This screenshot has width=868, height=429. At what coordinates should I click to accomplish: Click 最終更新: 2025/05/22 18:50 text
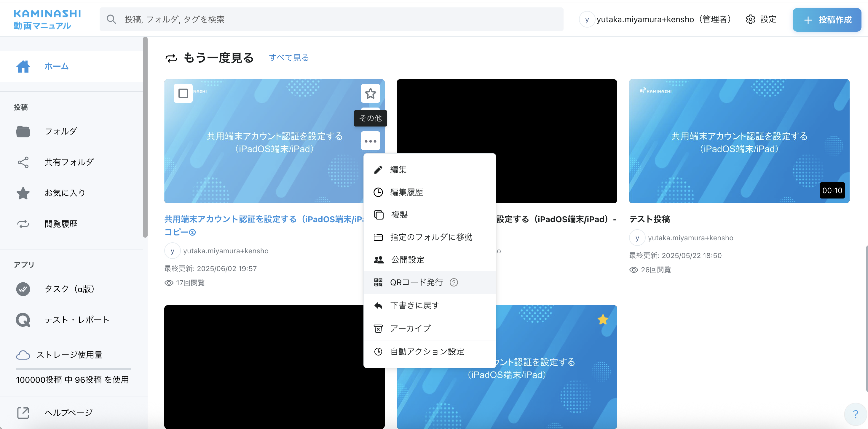(x=675, y=256)
